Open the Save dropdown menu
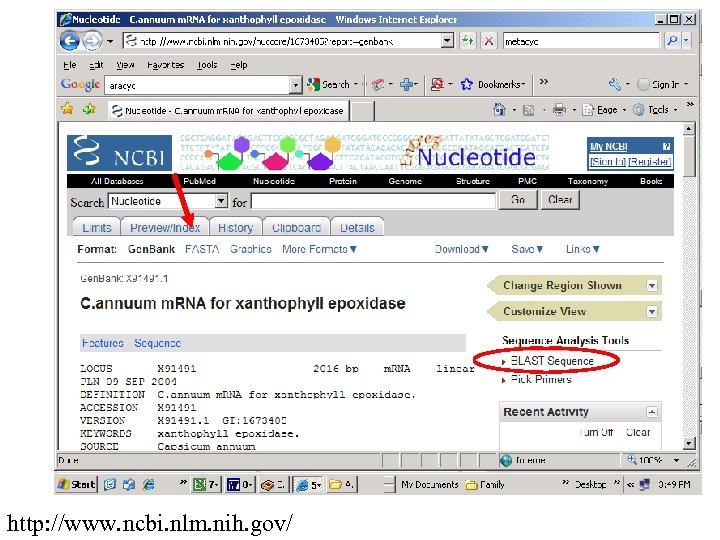Viewport: 720px width, 540px height. (x=527, y=249)
